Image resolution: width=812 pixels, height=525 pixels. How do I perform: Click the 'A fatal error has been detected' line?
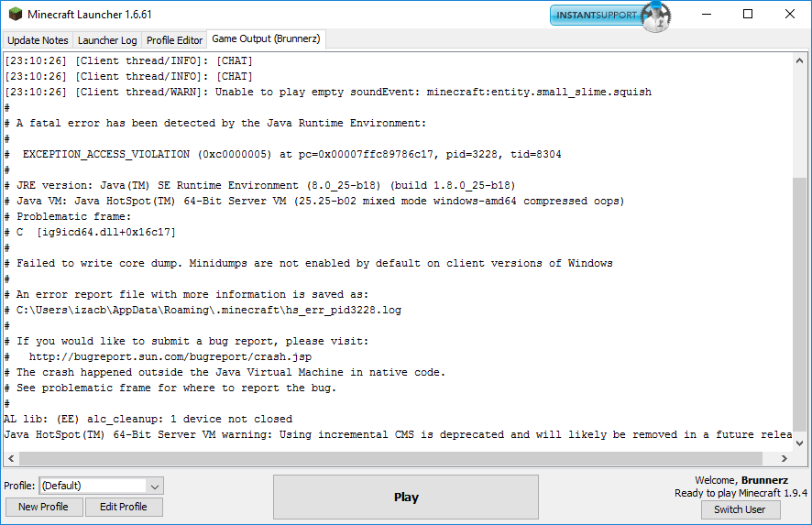tap(215, 123)
